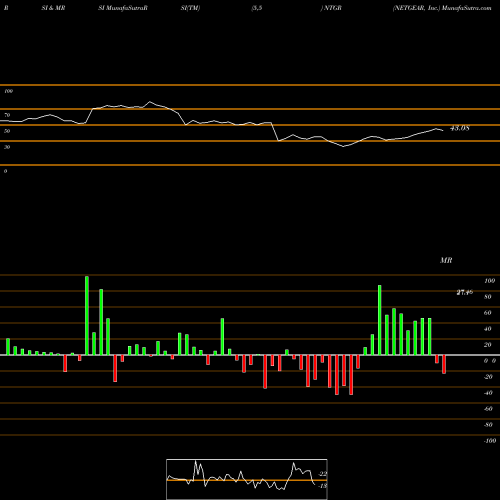Image resolution: width=500 pixels, height=500 pixels.
Task: Click the MR axis label '-60'
Action: 488,409
